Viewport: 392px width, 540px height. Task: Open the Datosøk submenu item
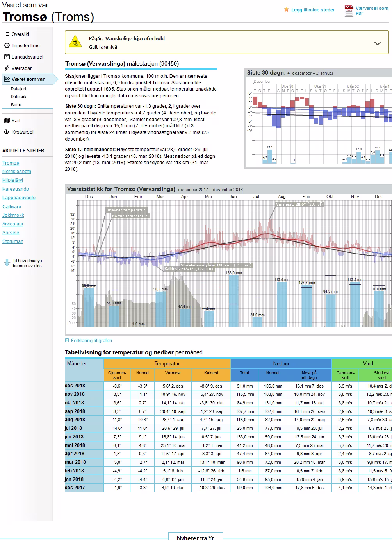(18, 97)
